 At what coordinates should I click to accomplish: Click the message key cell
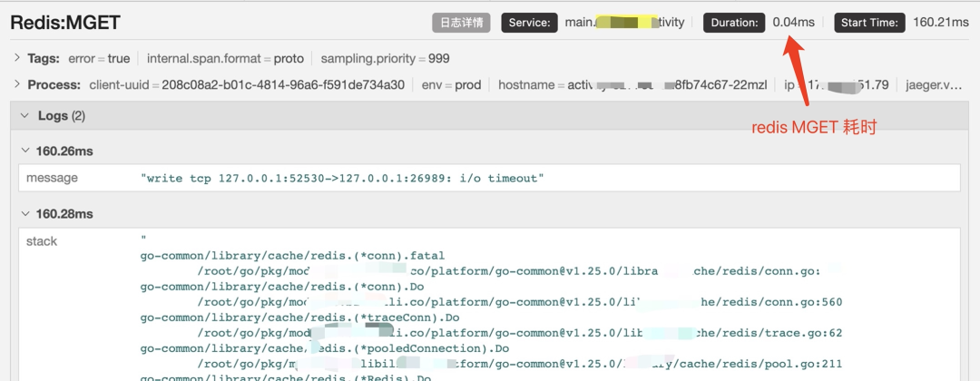52,178
